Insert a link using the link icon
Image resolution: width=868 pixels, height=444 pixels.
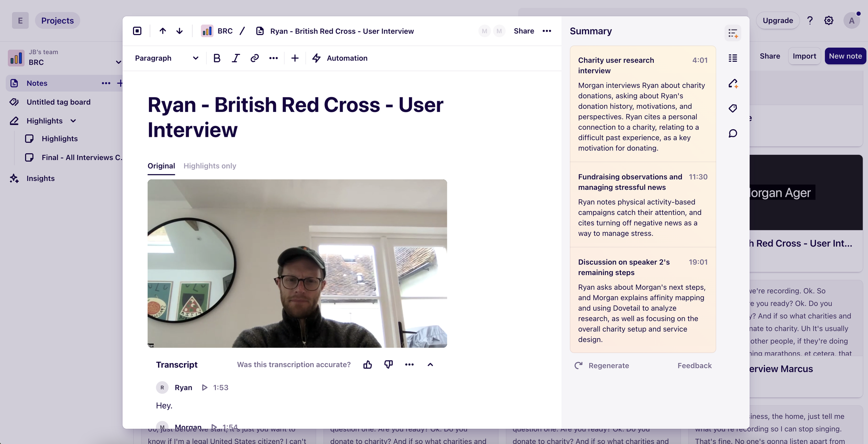point(254,58)
